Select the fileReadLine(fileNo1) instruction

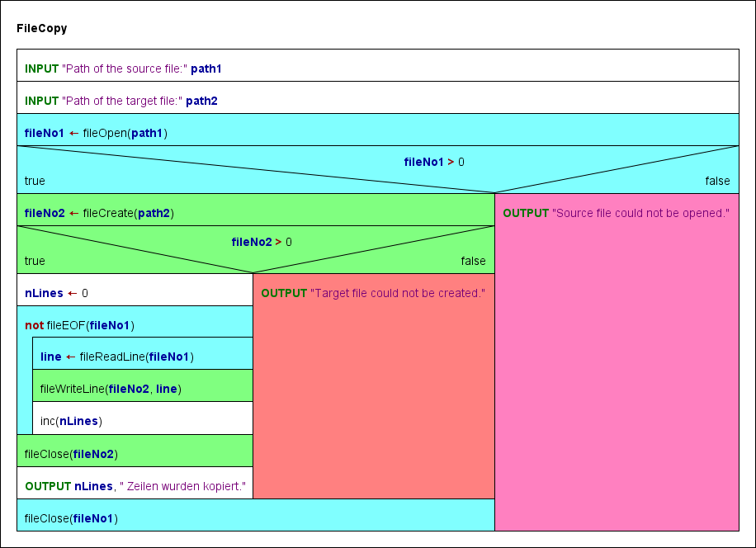tap(143, 353)
